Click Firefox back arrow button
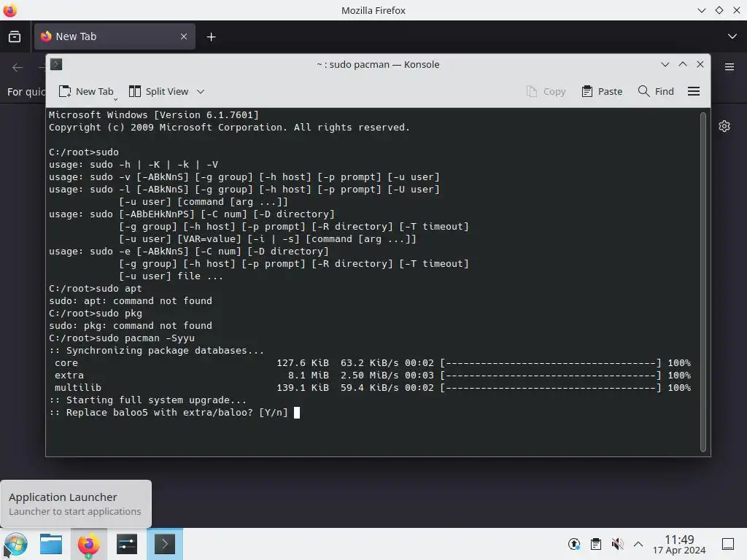Screen dimensions: 747x560 point(18,68)
